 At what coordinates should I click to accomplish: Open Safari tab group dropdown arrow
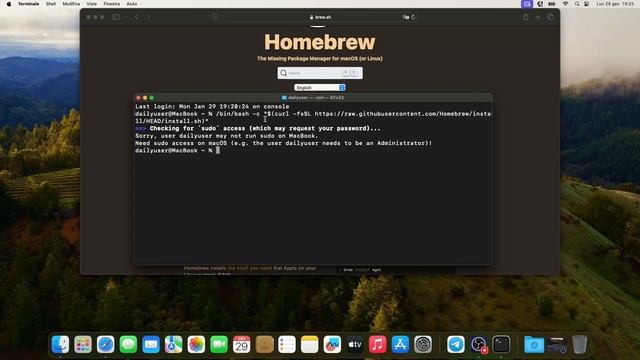coord(125,17)
